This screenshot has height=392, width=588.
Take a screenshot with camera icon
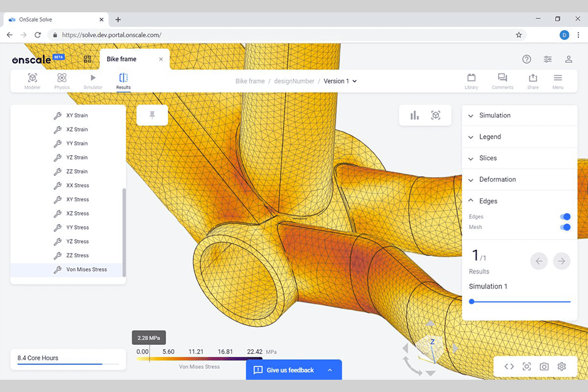coord(544,366)
